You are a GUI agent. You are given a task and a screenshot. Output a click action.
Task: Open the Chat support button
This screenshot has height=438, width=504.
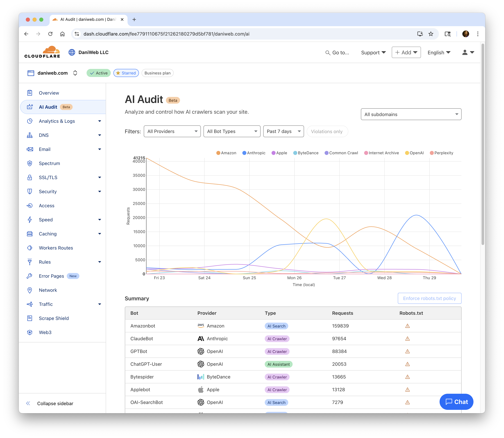click(x=456, y=402)
